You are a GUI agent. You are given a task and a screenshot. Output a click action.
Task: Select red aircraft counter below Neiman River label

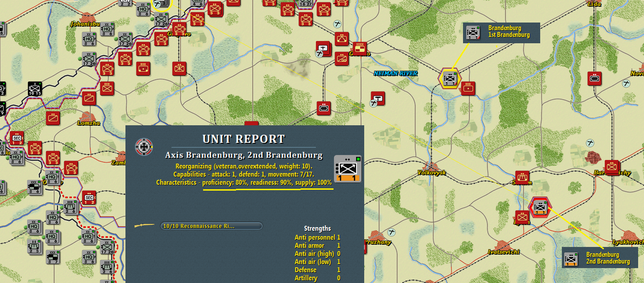point(378,98)
